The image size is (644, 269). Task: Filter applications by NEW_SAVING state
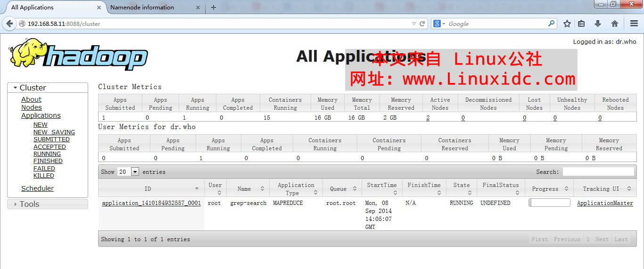click(54, 132)
